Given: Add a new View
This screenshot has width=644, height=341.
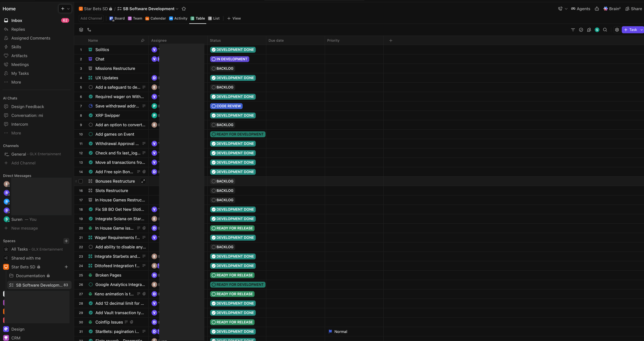Looking at the screenshot, I should [234, 18].
